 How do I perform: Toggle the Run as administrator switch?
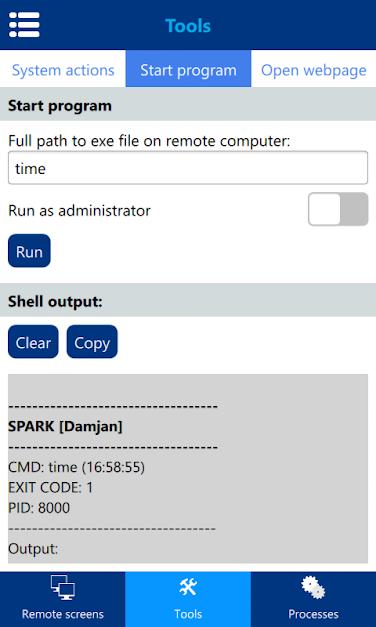tap(338, 209)
